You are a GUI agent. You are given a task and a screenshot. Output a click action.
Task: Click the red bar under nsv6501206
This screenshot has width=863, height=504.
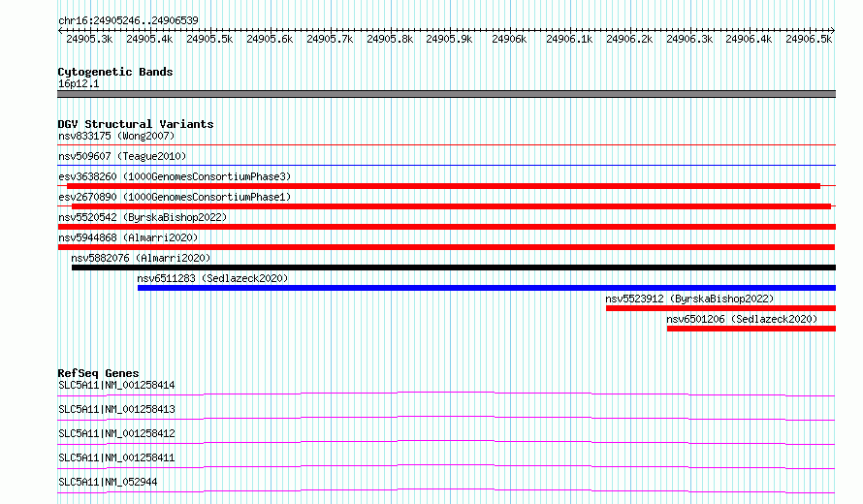coord(751,329)
